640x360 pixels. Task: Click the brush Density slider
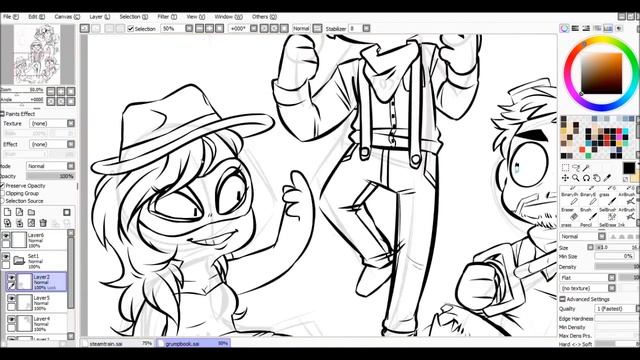tap(617, 267)
